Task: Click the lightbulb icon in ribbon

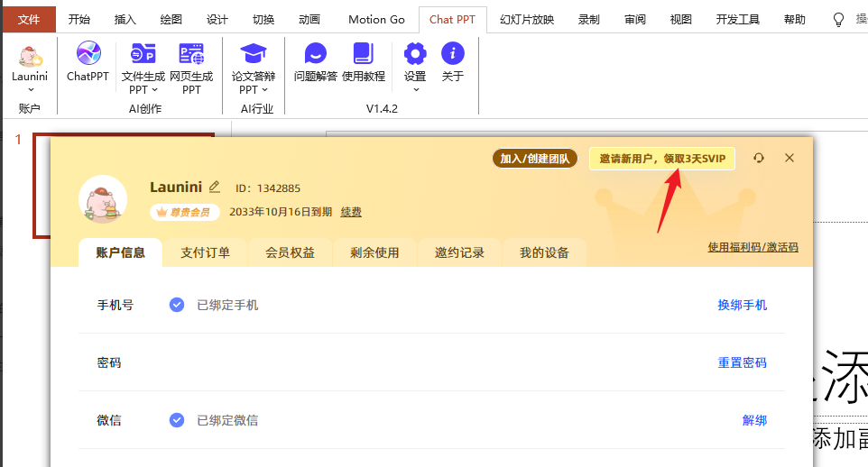Action: pos(838,19)
